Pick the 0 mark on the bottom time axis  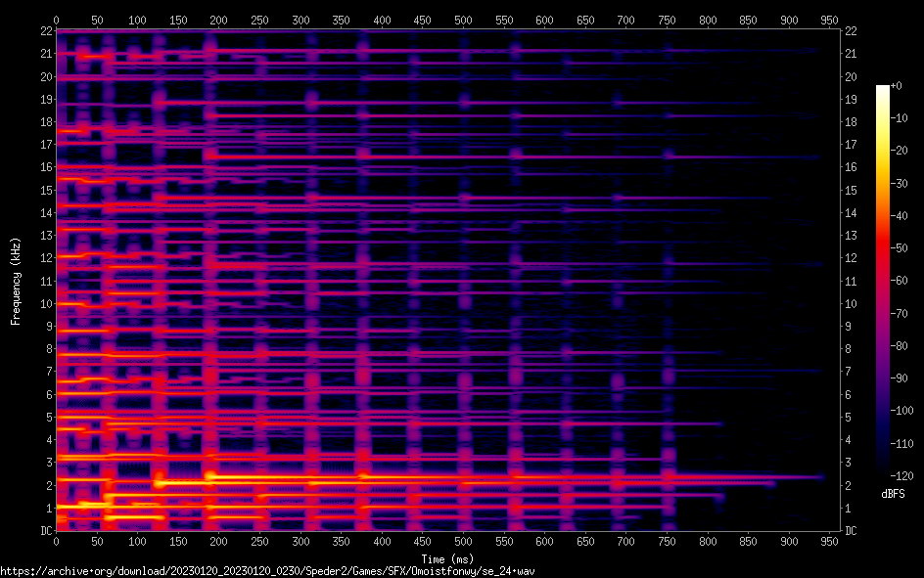click(56, 541)
